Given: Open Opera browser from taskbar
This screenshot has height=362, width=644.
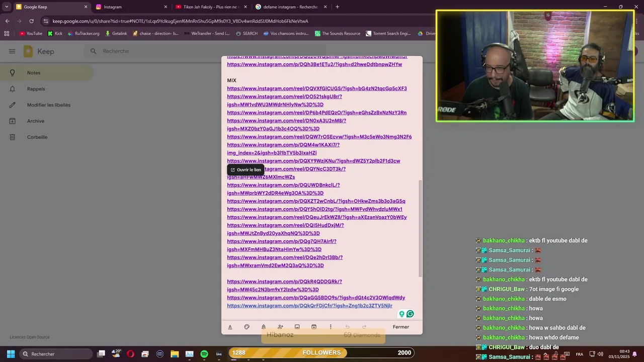Looking at the screenshot, I should (130, 354).
